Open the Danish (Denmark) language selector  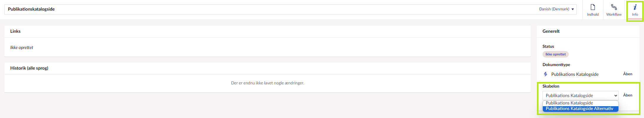point(556,9)
